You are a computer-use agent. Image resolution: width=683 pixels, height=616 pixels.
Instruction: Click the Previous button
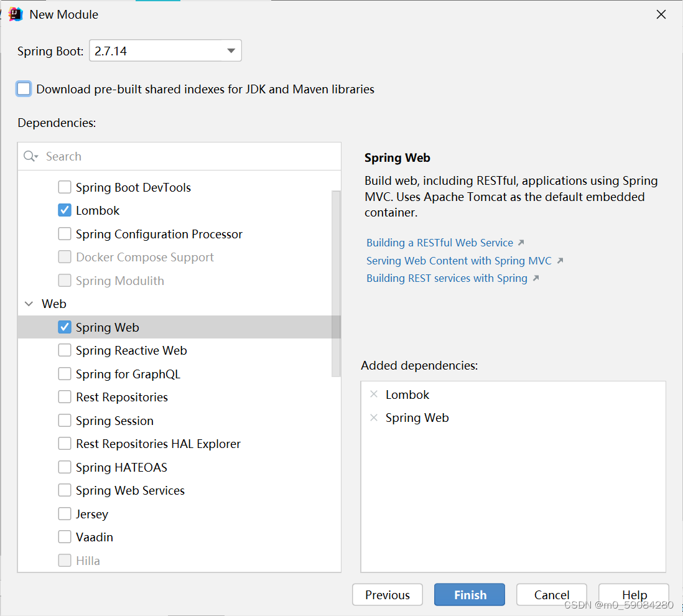click(x=387, y=594)
